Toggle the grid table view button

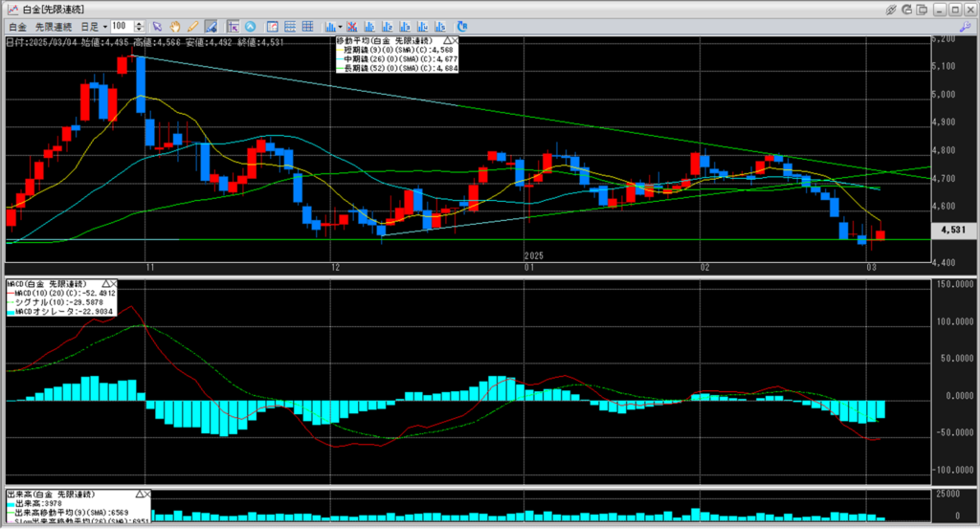(x=307, y=26)
